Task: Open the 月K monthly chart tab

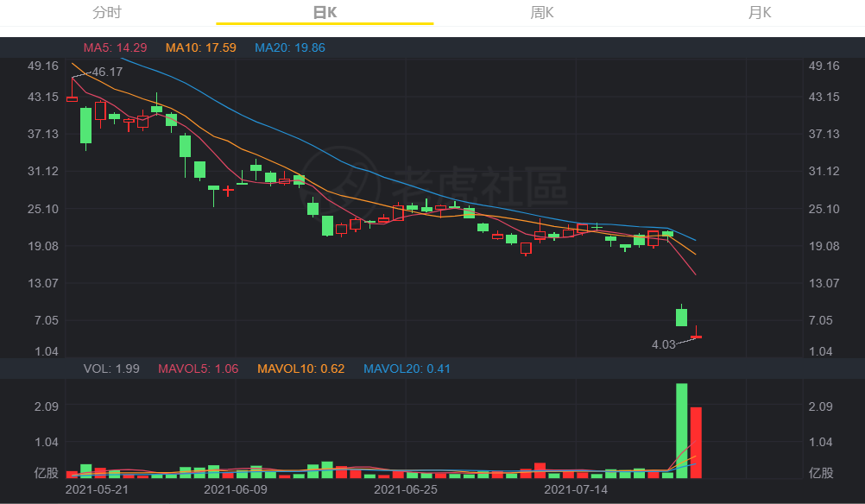Action: [x=759, y=12]
